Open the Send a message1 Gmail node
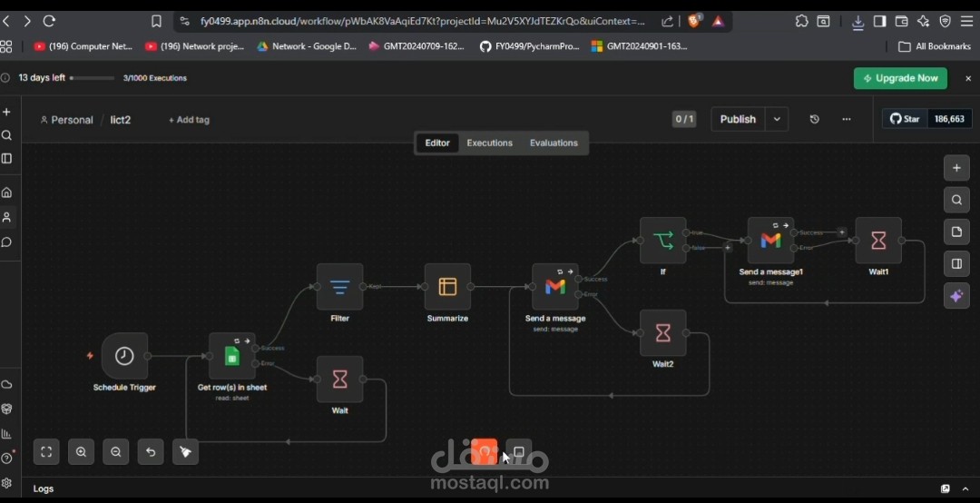980x503 pixels. point(770,241)
